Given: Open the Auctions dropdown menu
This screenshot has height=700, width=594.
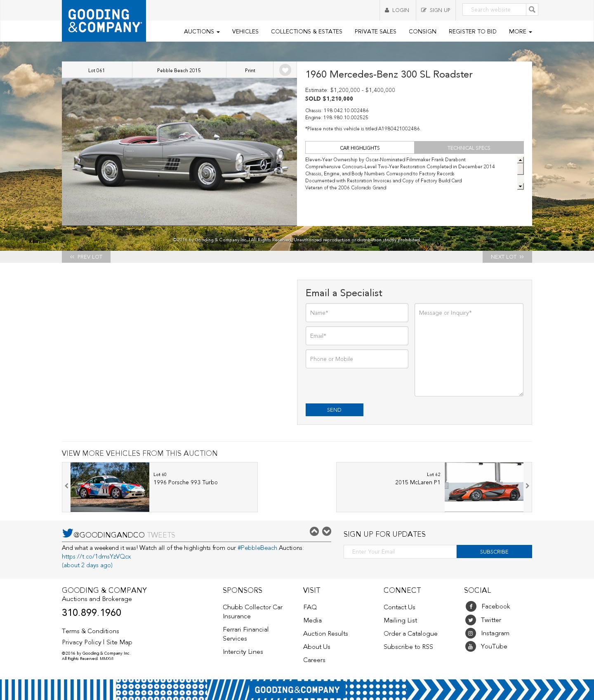Looking at the screenshot, I should point(202,31).
